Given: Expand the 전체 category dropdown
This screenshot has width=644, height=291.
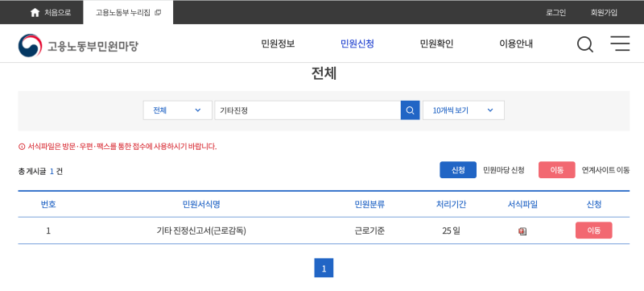Looking at the screenshot, I should (x=177, y=110).
